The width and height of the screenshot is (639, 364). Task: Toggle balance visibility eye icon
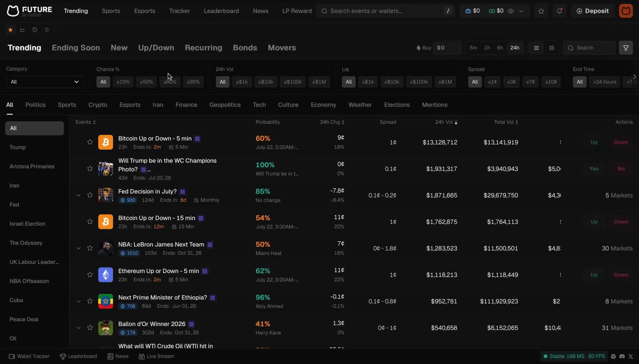pyautogui.click(x=511, y=11)
